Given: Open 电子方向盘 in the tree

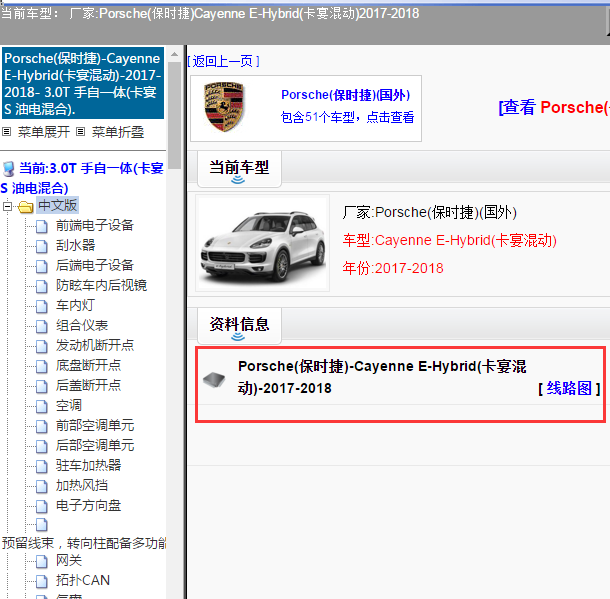Looking at the screenshot, I should (88, 506).
